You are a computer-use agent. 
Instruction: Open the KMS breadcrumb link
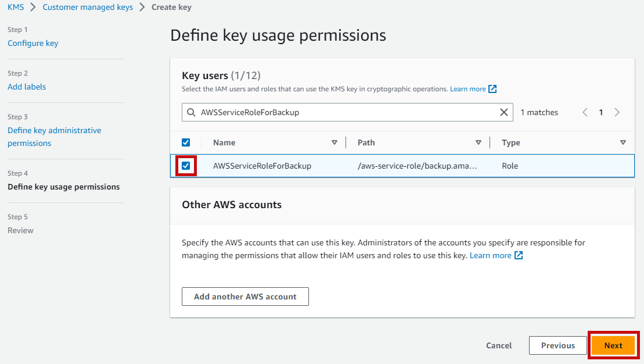point(16,7)
